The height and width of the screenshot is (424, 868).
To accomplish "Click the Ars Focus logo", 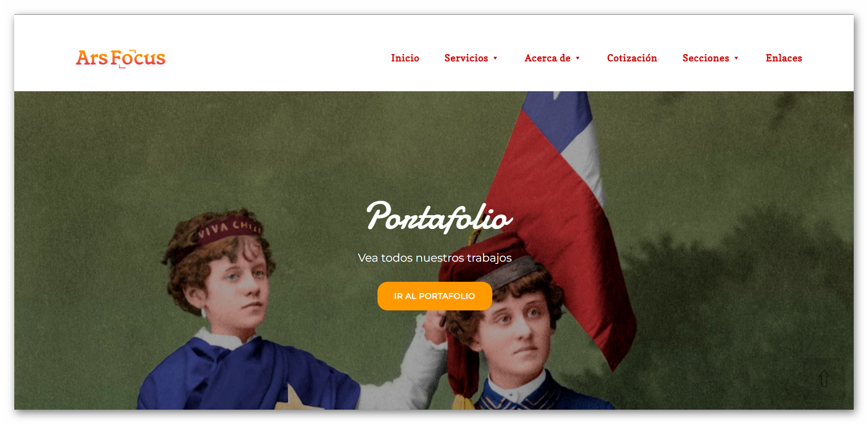I will (x=121, y=58).
